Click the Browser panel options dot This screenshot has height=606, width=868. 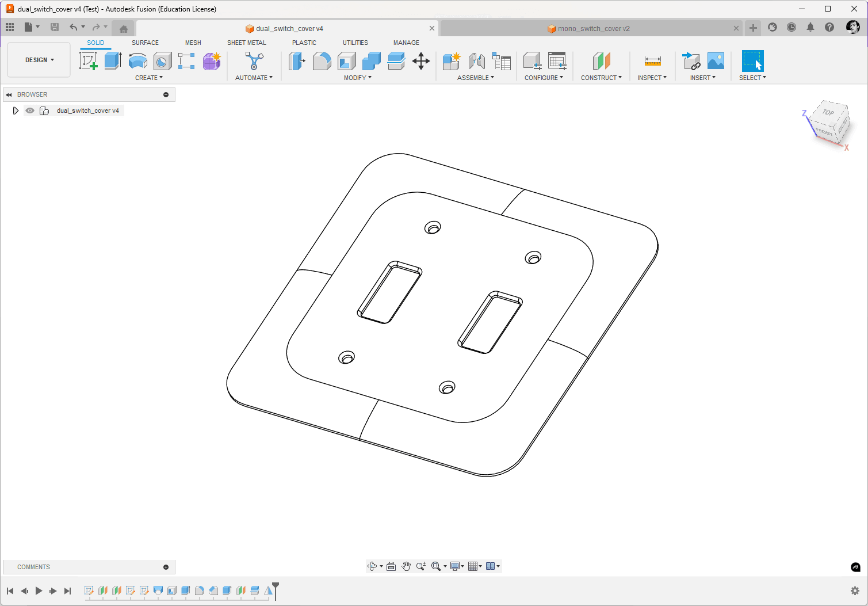pos(166,94)
